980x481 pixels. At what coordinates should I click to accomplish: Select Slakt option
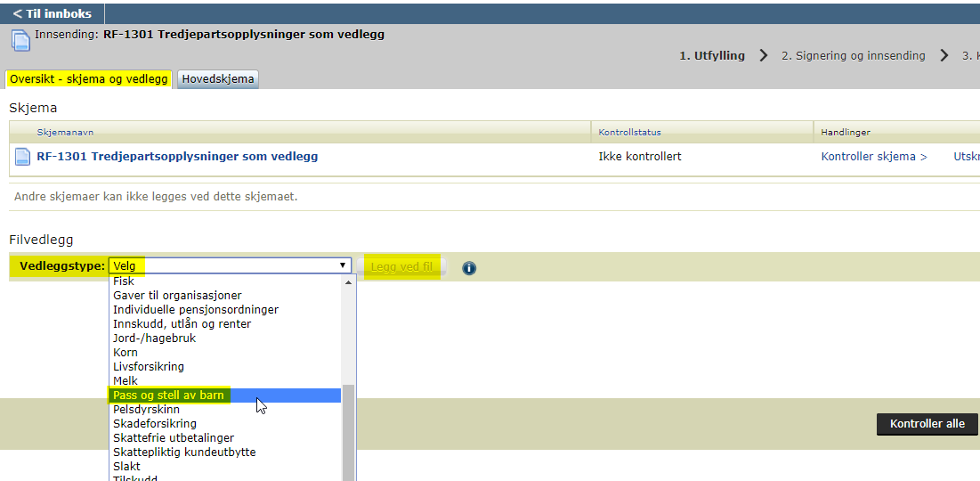[226, 467]
